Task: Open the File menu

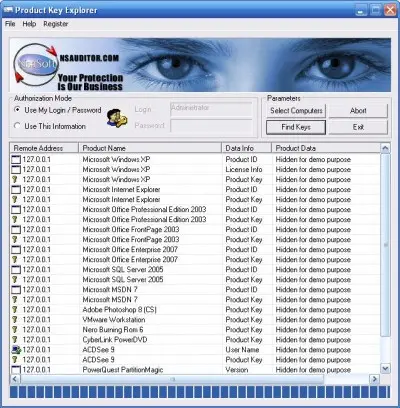Action: pos(10,24)
